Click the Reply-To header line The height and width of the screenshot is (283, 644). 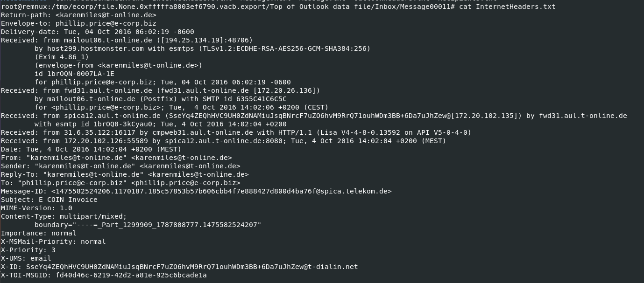click(x=125, y=174)
